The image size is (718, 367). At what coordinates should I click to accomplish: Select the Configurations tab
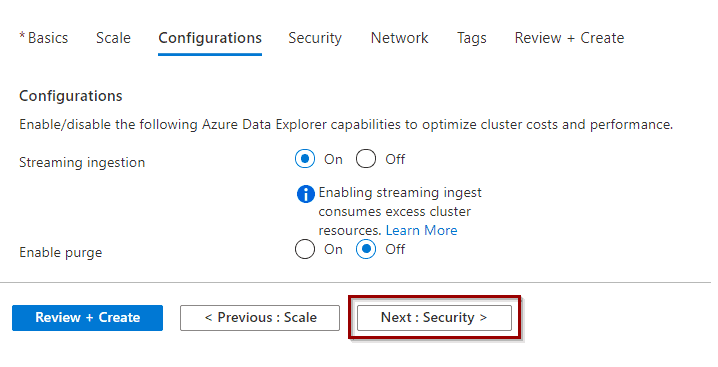pos(210,38)
